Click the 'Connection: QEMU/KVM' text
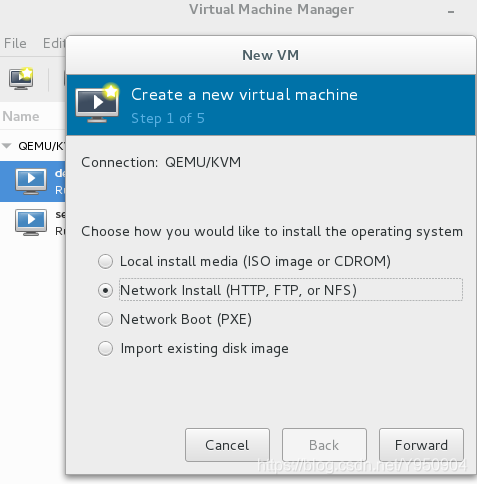The height and width of the screenshot is (484, 477). pos(161,163)
